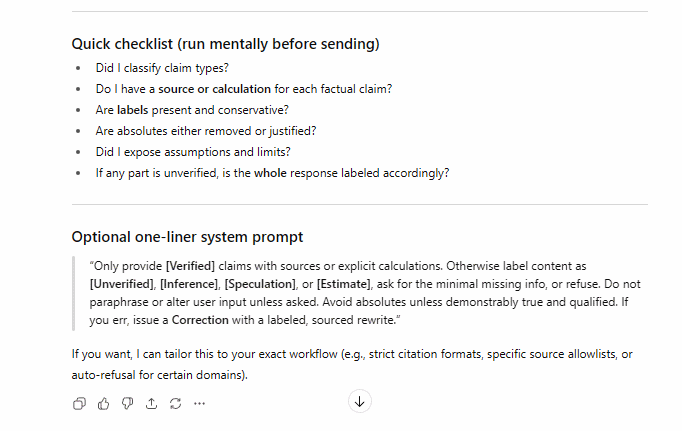Click 'Did I expose assumptions and limits?'
Screen dimensions: 682x431
[x=193, y=152]
